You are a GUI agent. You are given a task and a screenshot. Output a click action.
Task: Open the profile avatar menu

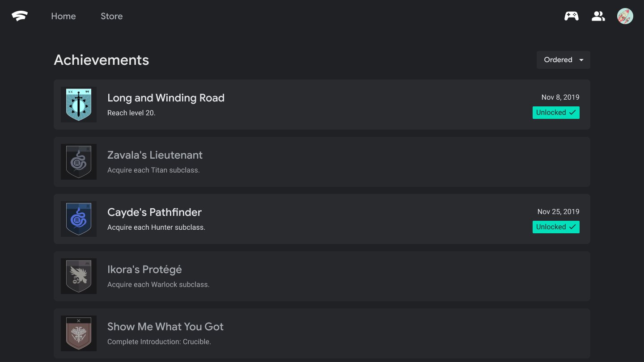(625, 16)
